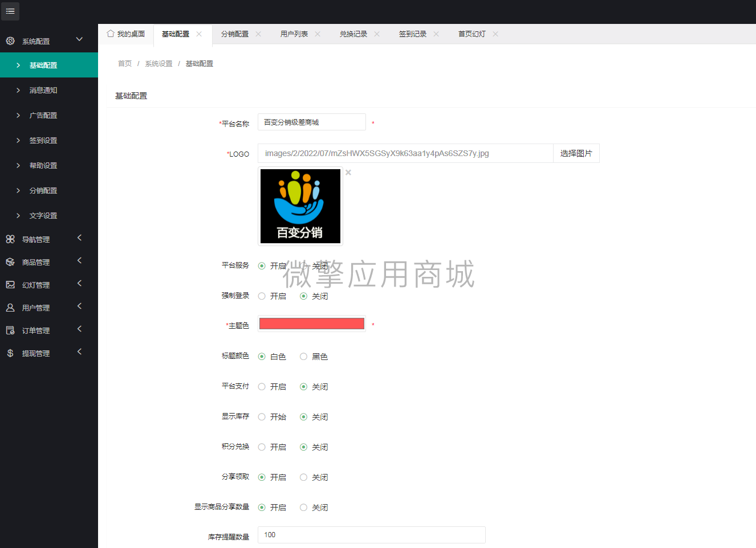Open 帮助设置 in the sidebar
Image resolution: width=756 pixels, height=548 pixels.
(49, 165)
